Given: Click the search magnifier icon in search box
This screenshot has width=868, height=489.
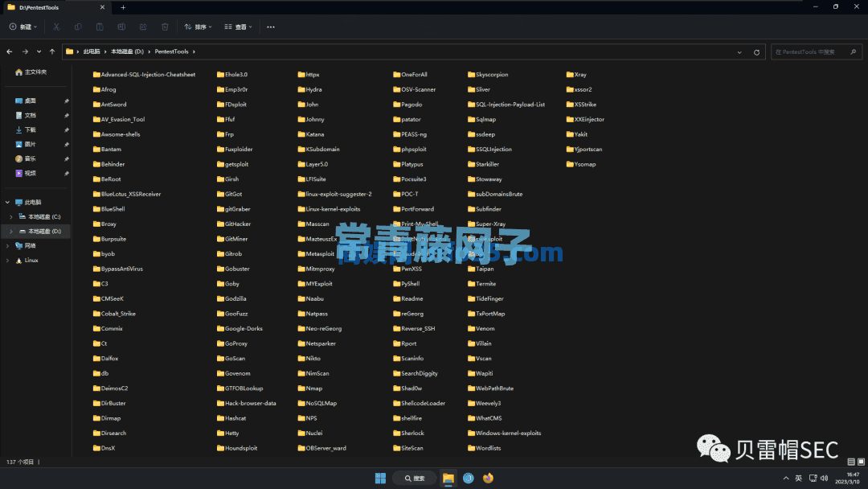Looking at the screenshot, I should point(853,52).
